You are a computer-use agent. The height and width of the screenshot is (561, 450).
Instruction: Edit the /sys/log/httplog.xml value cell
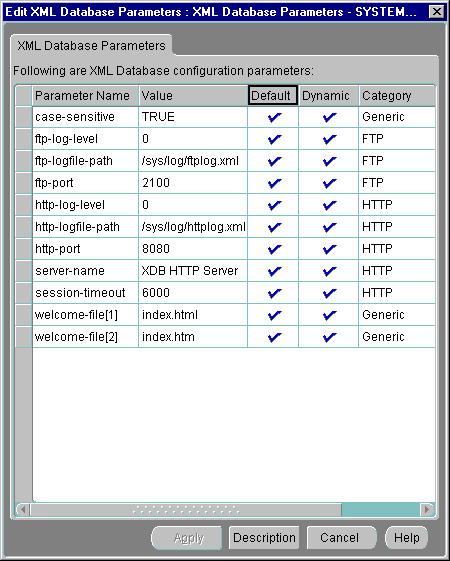coord(193,227)
